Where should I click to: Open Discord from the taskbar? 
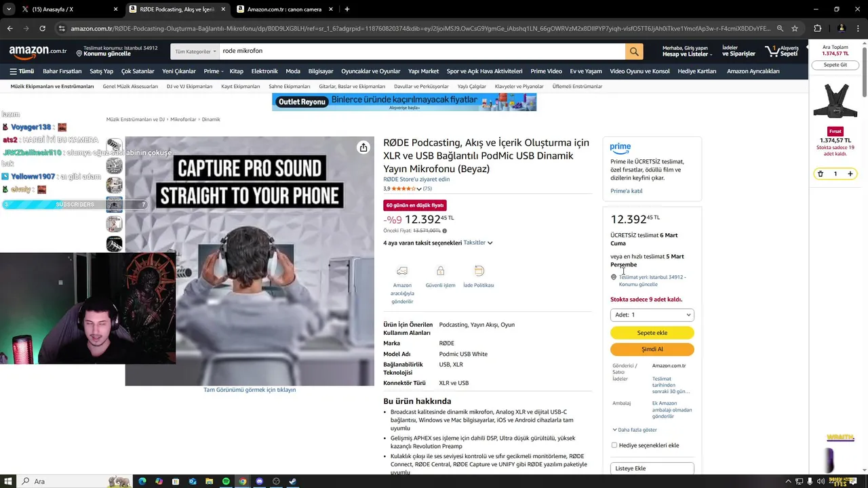(x=259, y=481)
